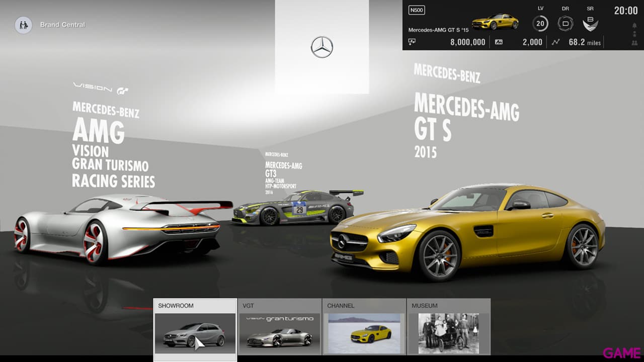Open the friends icon under the clock
The height and width of the screenshot is (362, 644).
point(634,43)
